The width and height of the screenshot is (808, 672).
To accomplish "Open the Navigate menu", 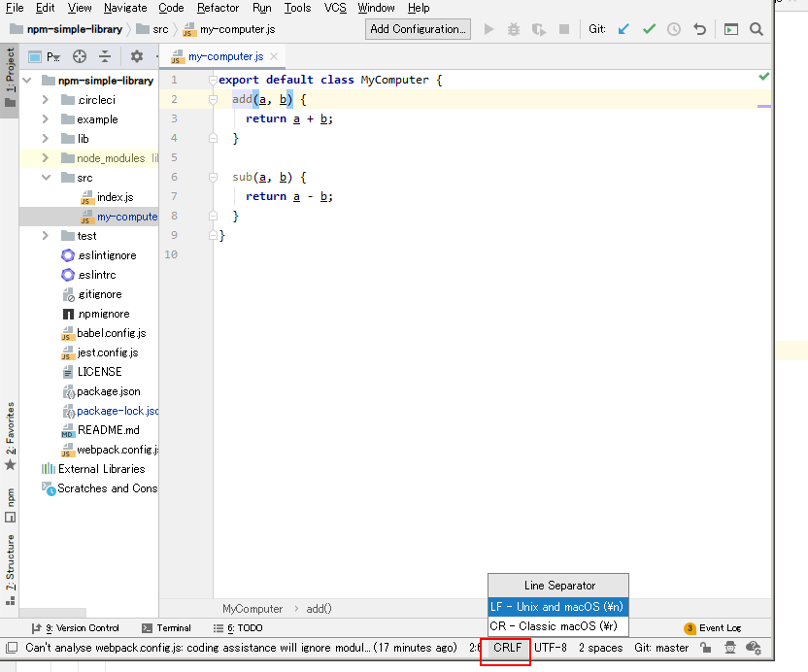I will 125,8.
